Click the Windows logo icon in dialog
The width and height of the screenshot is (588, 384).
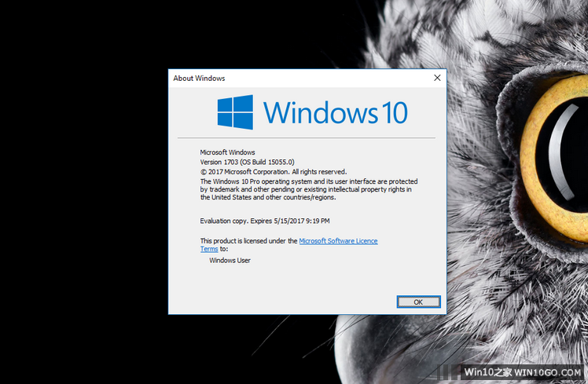235,112
